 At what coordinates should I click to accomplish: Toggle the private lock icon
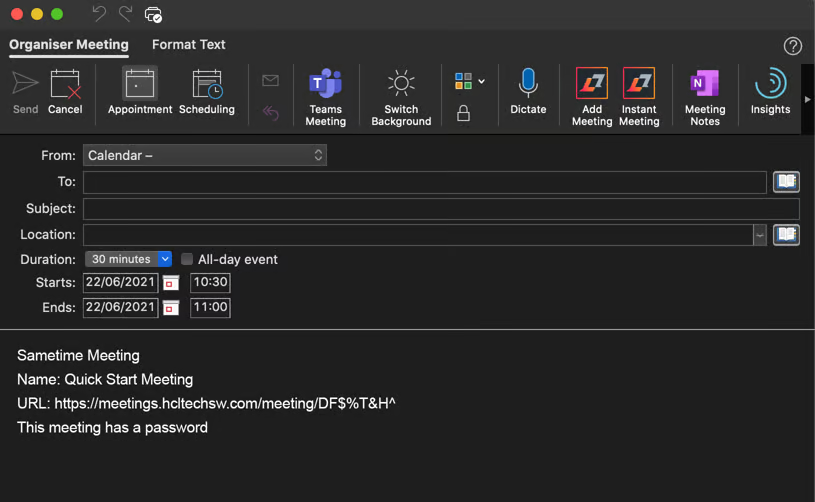pos(463,114)
